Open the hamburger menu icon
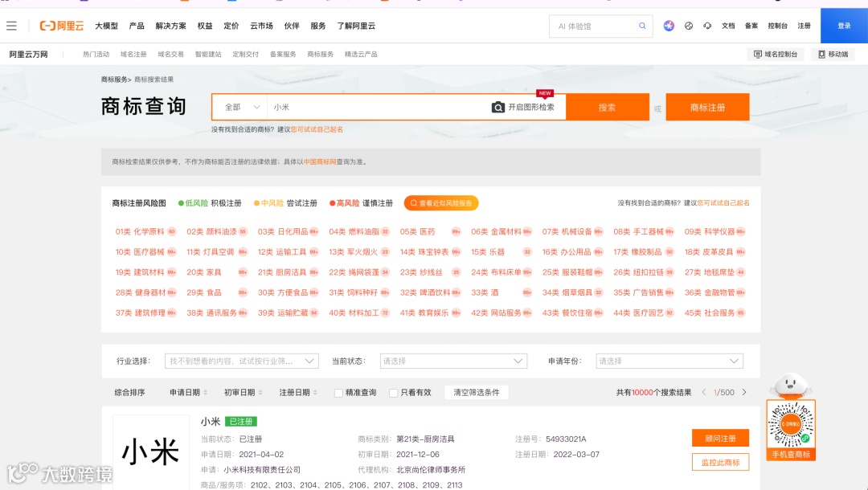Viewport: 868px width, 490px height. pos(11,26)
